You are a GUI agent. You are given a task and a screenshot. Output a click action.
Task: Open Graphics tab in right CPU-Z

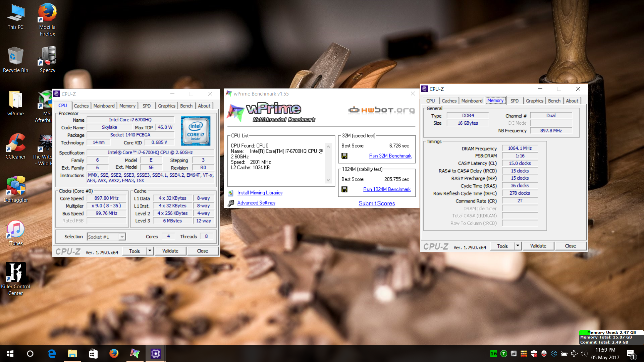coord(535,101)
